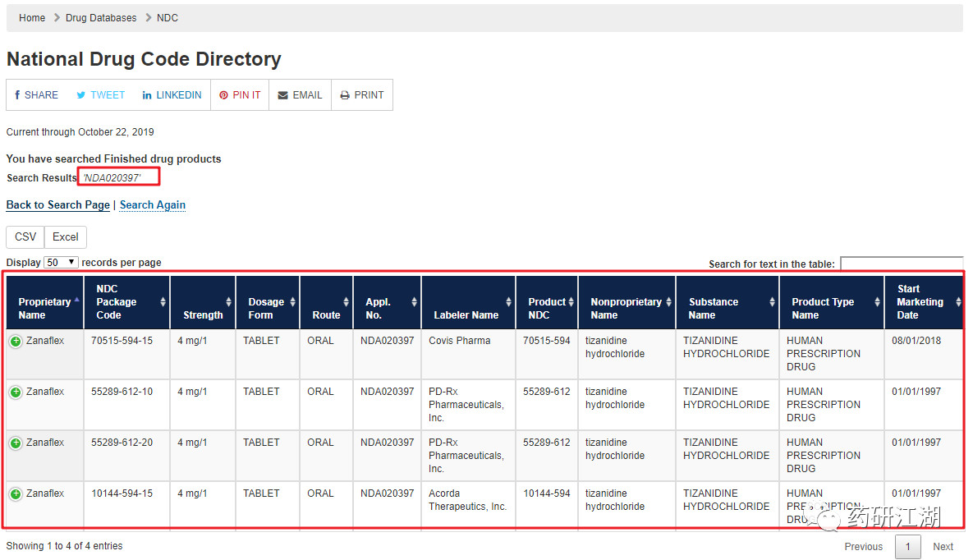
Task: Click the Search Again link
Action: tap(153, 205)
